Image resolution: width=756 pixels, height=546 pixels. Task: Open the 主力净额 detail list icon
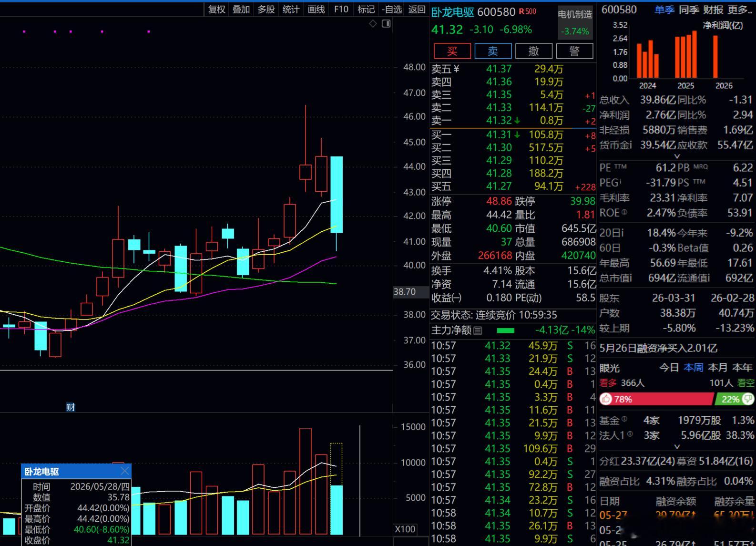coord(478,330)
